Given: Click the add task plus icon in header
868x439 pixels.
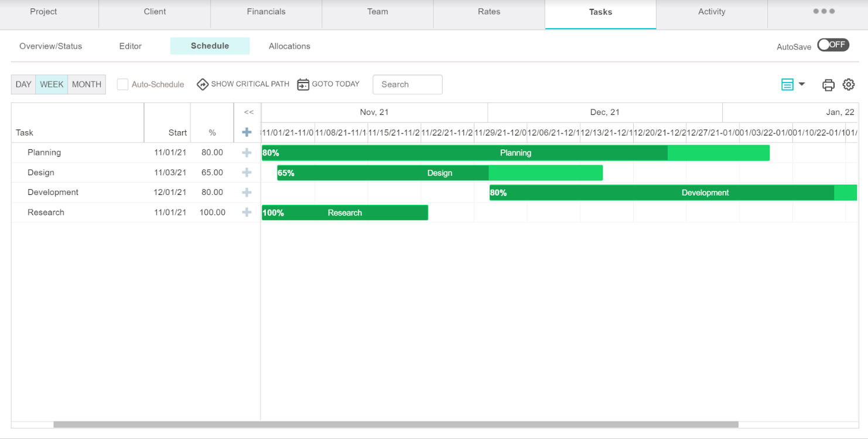Looking at the screenshot, I should click(x=247, y=132).
